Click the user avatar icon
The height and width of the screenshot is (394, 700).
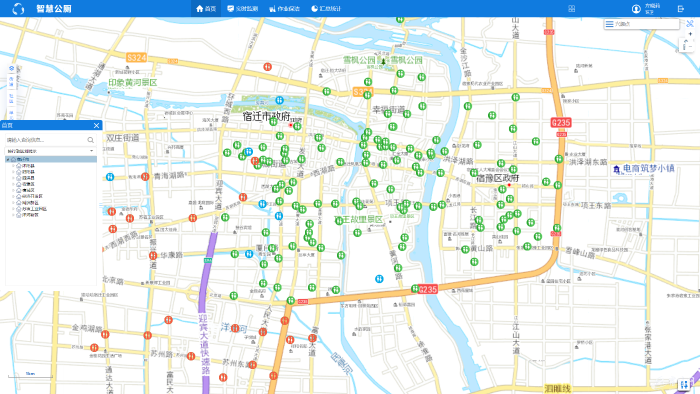[x=636, y=8]
